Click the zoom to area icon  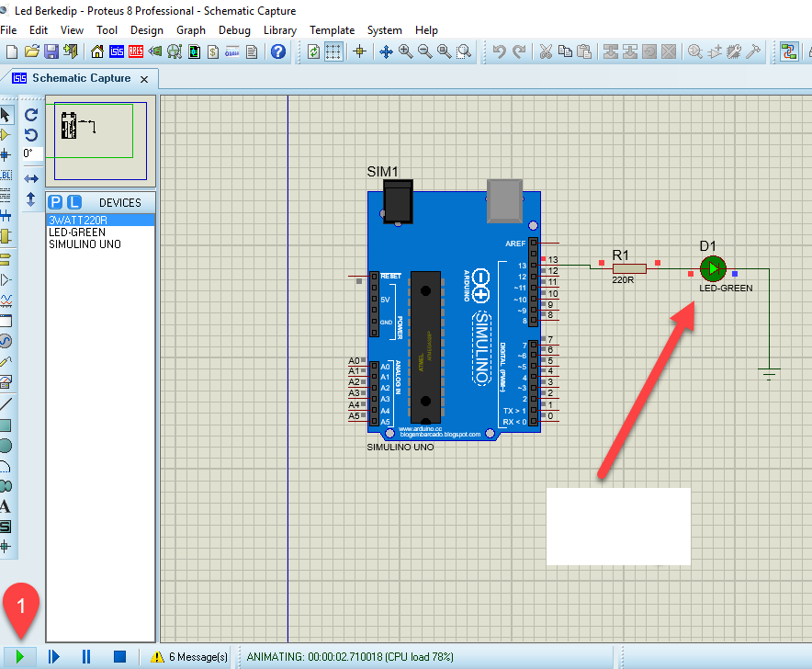tap(464, 51)
